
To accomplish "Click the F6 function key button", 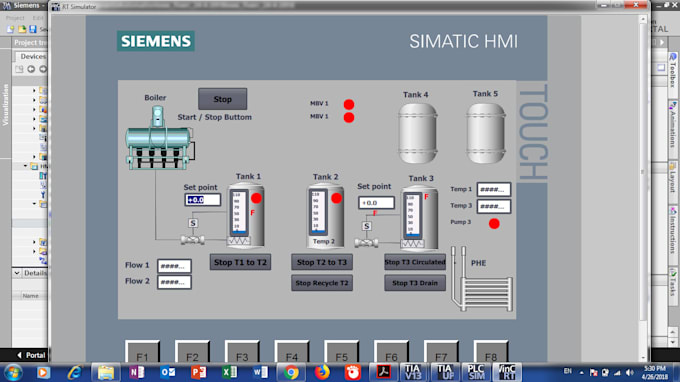I will click(391, 352).
